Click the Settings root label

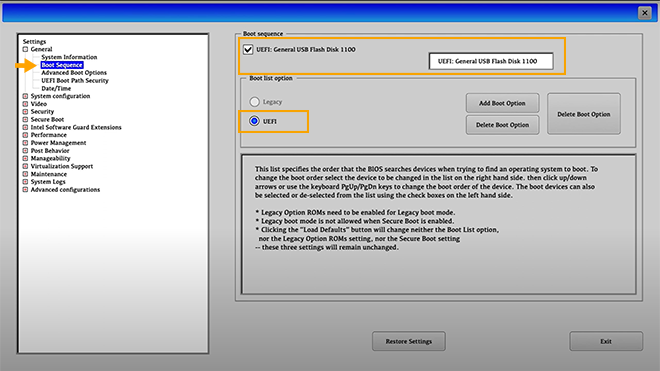34,41
